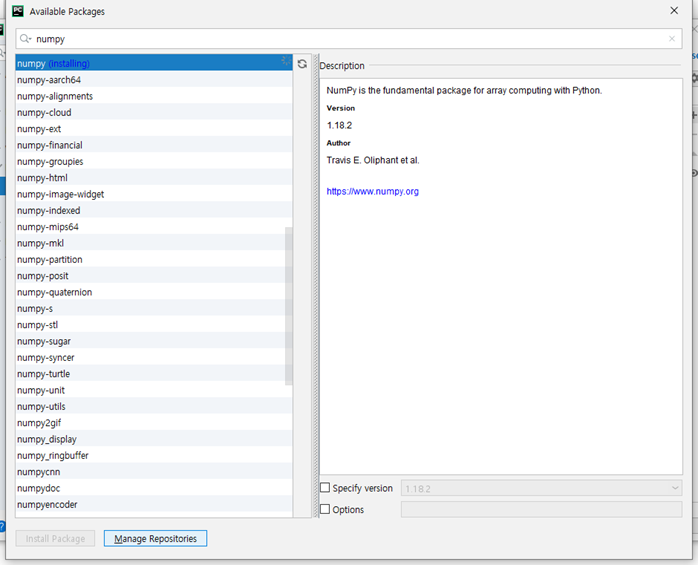Click the Options text input field
Screen dimensions: 698x565
[x=541, y=509]
